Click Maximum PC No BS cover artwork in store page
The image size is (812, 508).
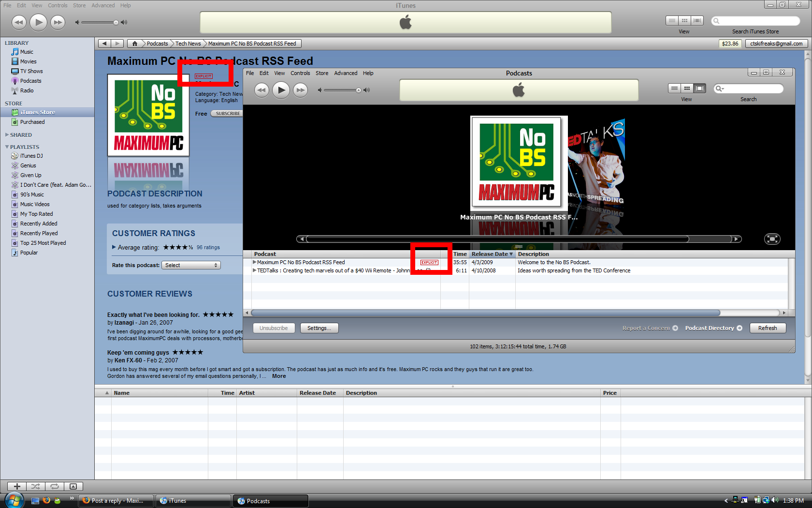[x=148, y=115]
